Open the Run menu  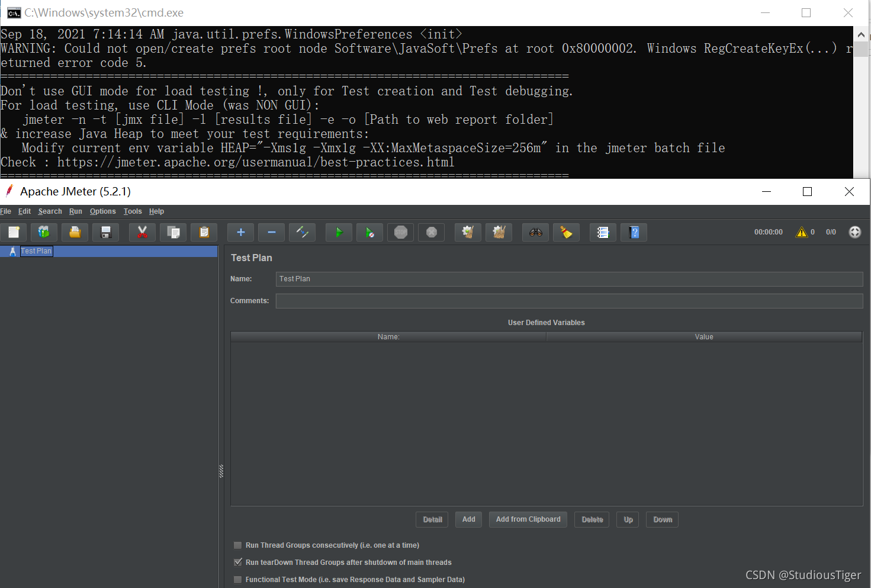tap(75, 211)
